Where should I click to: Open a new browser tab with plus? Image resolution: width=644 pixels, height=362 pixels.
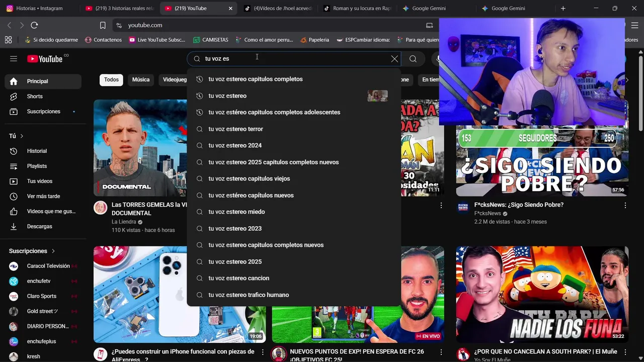tap(563, 8)
